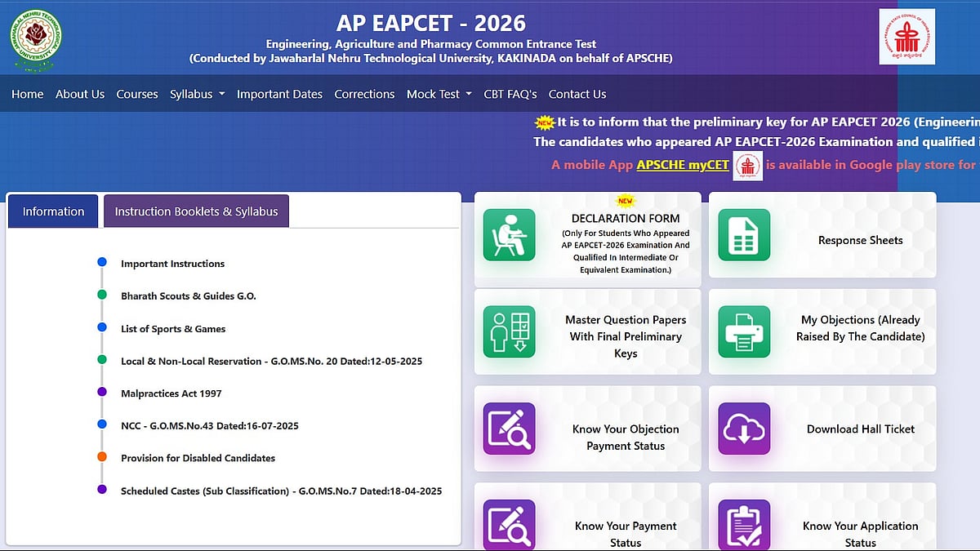Go to the Home page
Screen dimensions: 980x551
point(28,94)
